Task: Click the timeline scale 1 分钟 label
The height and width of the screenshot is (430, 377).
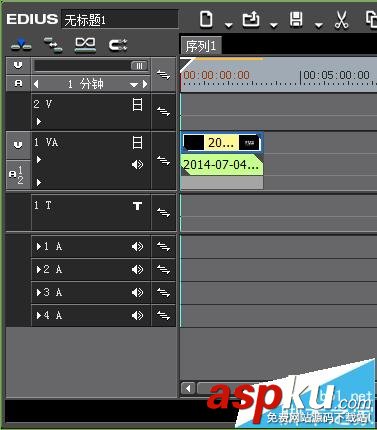Action: click(85, 84)
